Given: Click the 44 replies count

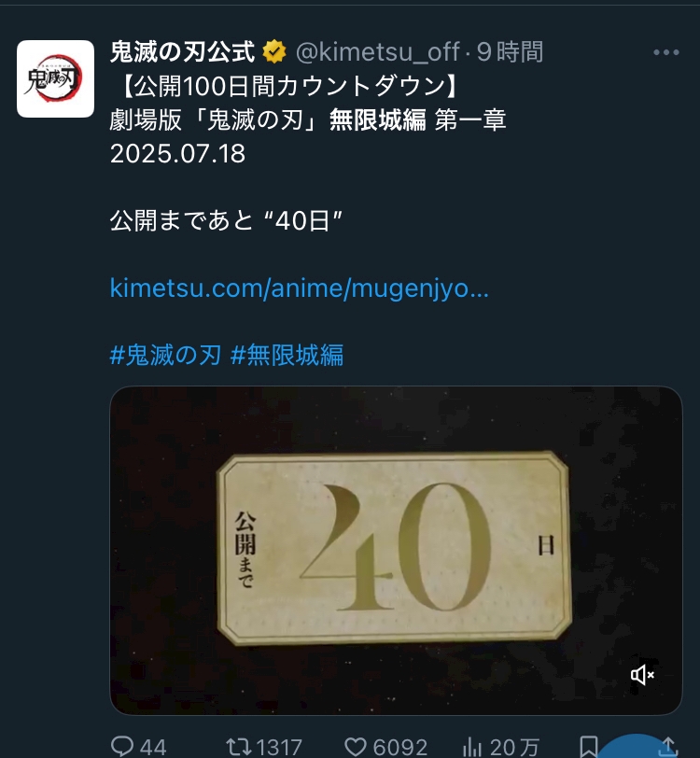Looking at the screenshot, I should pos(153,747).
